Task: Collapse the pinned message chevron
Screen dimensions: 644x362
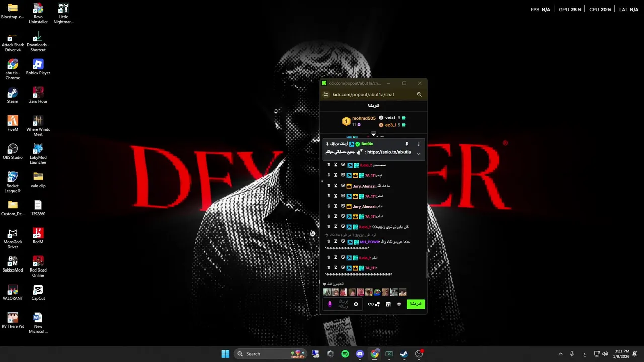Action: (419, 154)
